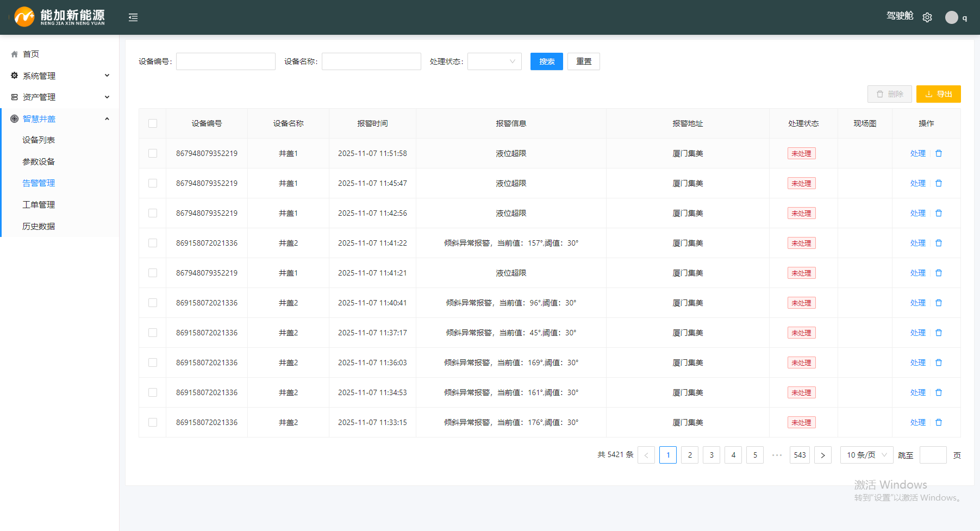Toggle the select-all header checkbox
The height and width of the screenshot is (531, 980).
click(153, 124)
